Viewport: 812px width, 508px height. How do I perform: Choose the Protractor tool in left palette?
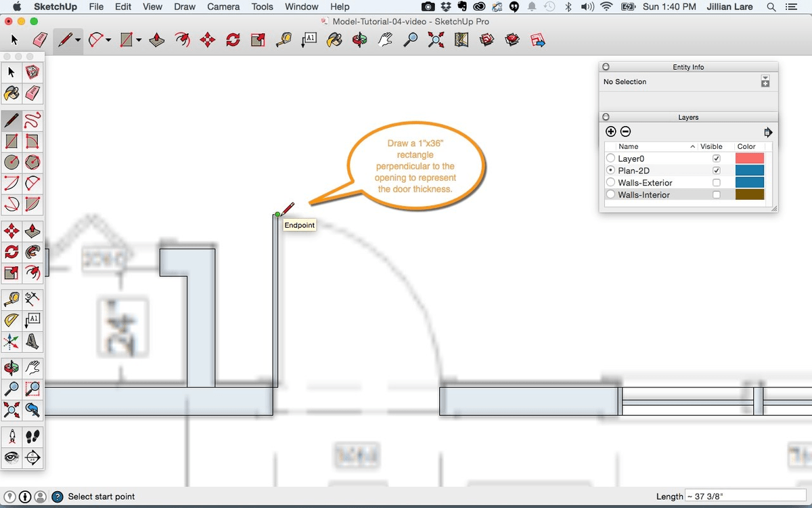[x=12, y=320]
